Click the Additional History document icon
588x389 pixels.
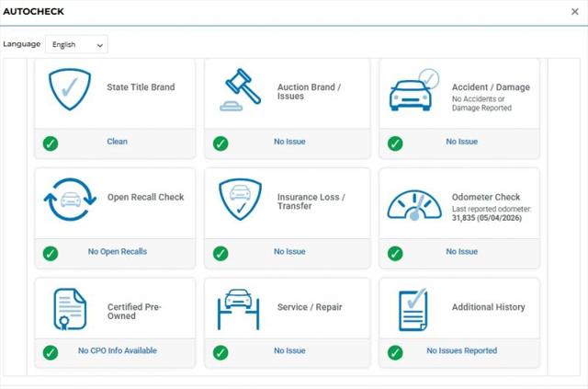coord(413,309)
